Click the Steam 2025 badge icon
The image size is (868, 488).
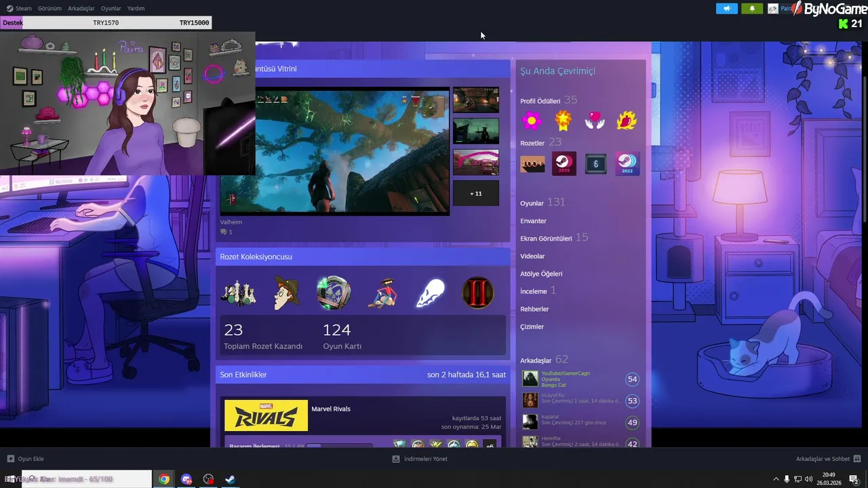tap(564, 164)
